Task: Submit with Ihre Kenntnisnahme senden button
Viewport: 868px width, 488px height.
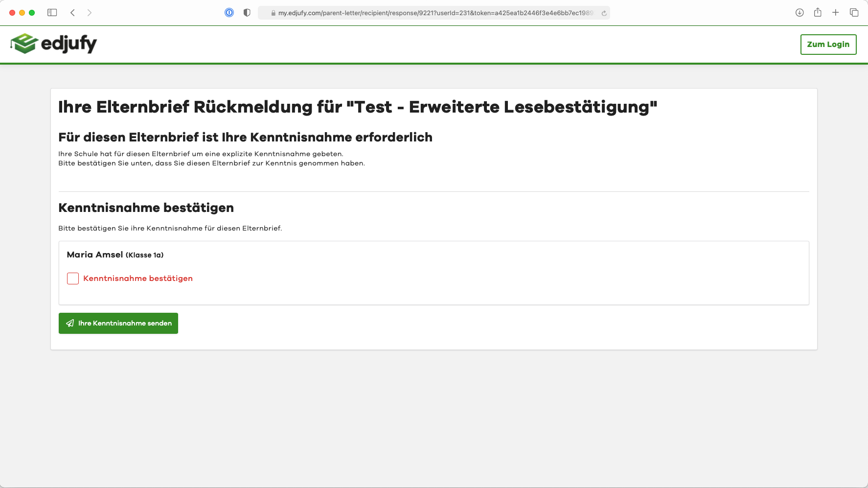Action: click(118, 324)
